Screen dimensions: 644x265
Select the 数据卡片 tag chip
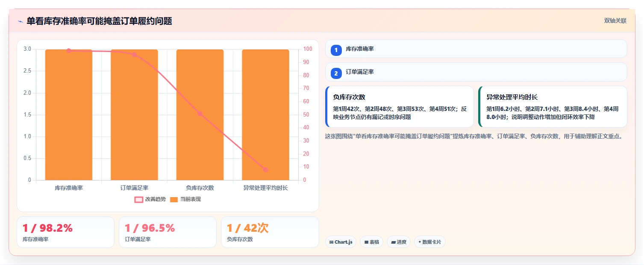429,242
